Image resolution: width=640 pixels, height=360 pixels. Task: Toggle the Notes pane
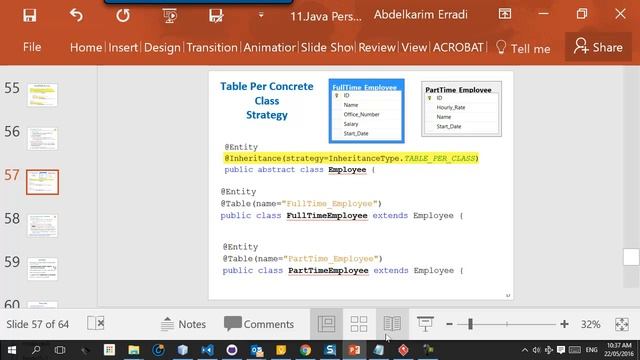click(183, 324)
